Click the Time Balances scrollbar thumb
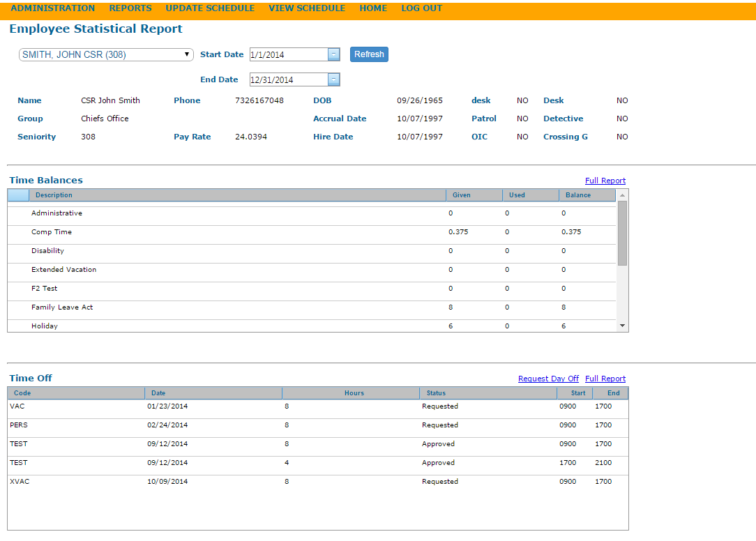 pyautogui.click(x=623, y=233)
